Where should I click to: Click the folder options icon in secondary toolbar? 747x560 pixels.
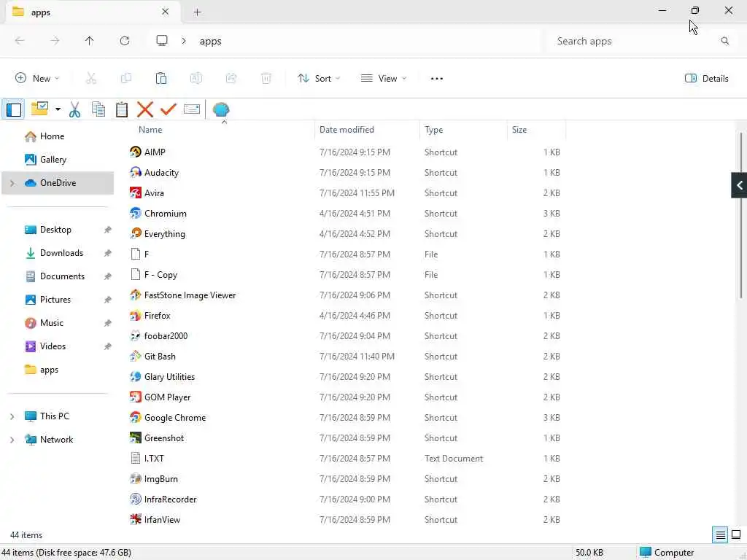click(39, 109)
